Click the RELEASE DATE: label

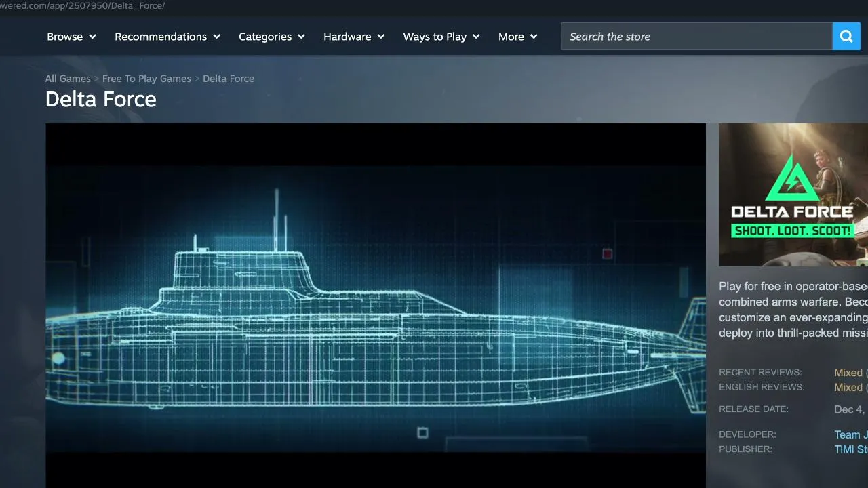pos(753,409)
